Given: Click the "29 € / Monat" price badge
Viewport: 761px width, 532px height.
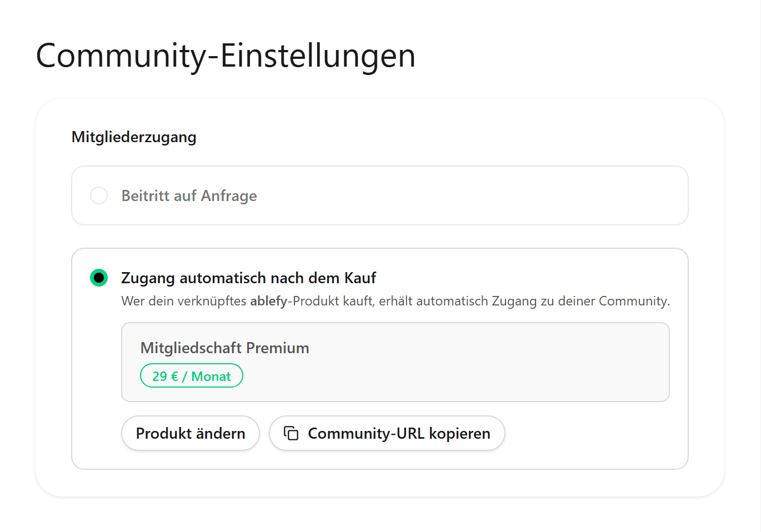Looking at the screenshot, I should coord(192,376).
